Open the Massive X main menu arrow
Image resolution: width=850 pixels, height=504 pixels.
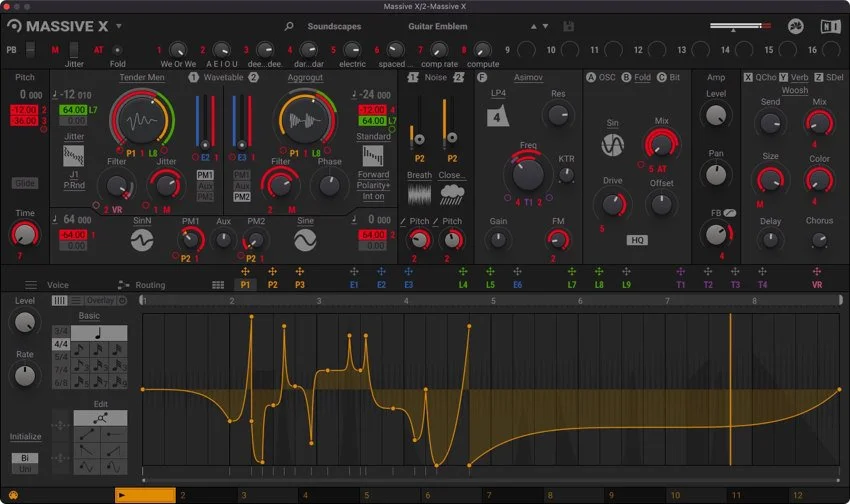tap(119, 26)
